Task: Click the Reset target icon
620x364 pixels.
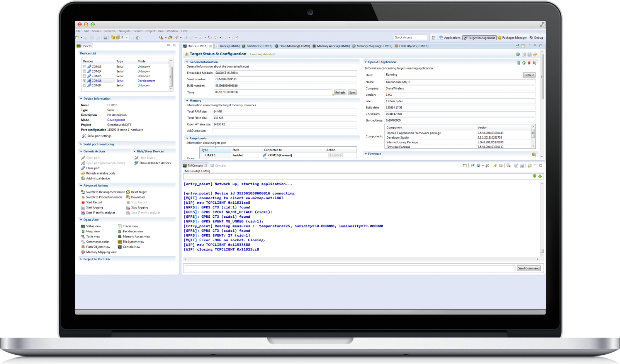Action: [128, 192]
